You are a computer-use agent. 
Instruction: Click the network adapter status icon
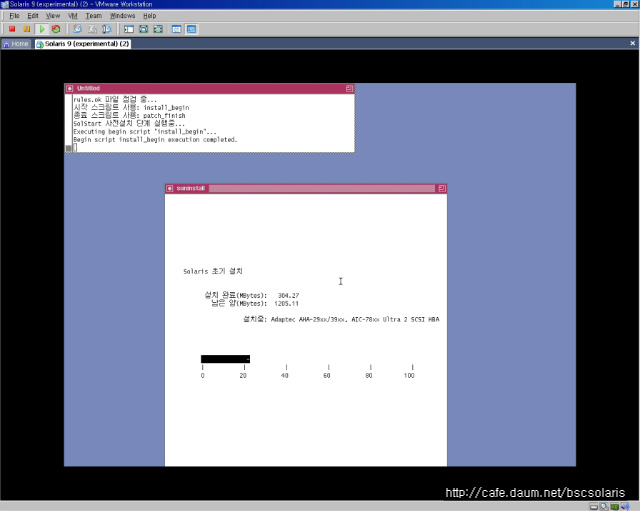click(615, 507)
